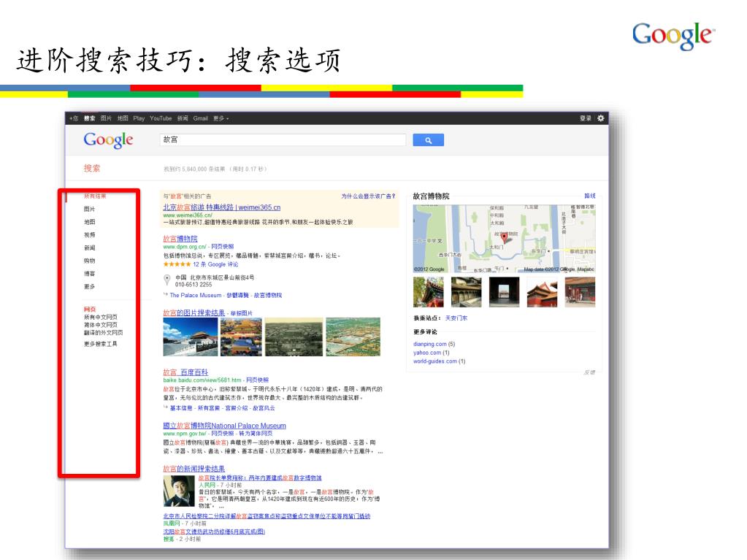
Task: Open fourth image result of the palace layout
Action: (353, 337)
